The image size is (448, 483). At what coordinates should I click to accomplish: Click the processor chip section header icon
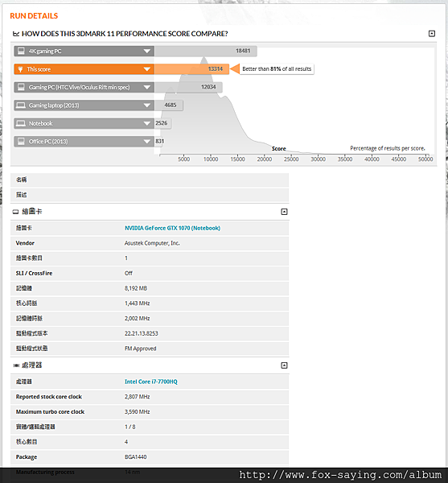click(16, 365)
